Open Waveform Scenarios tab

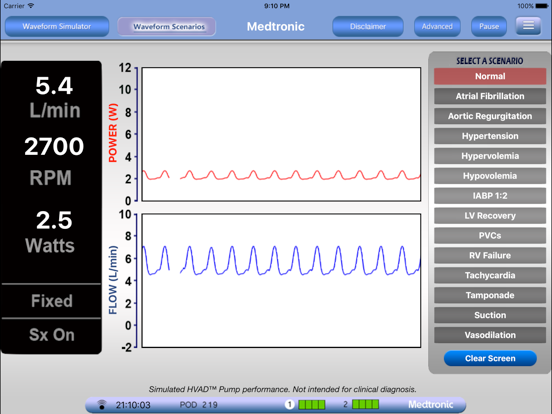pyautogui.click(x=167, y=26)
